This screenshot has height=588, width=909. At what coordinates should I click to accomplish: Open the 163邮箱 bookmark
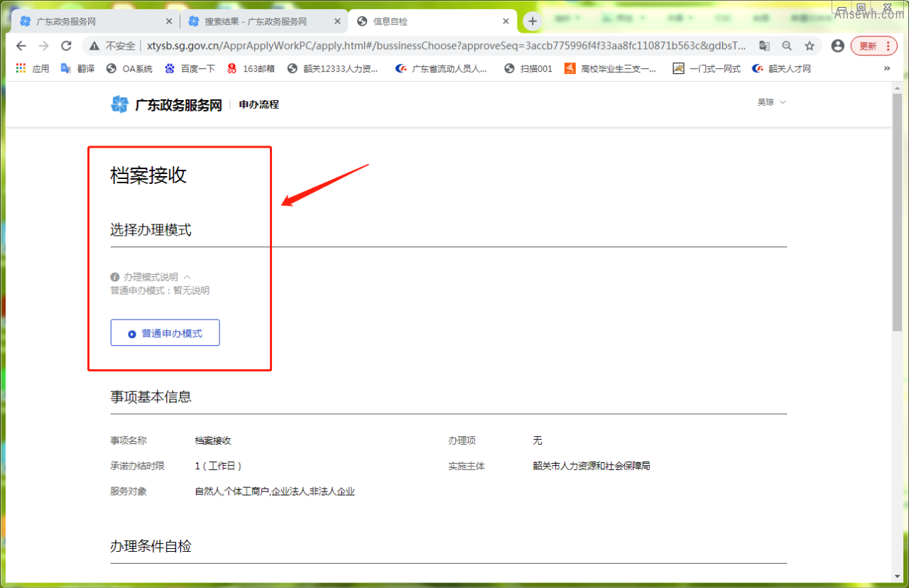(x=251, y=69)
